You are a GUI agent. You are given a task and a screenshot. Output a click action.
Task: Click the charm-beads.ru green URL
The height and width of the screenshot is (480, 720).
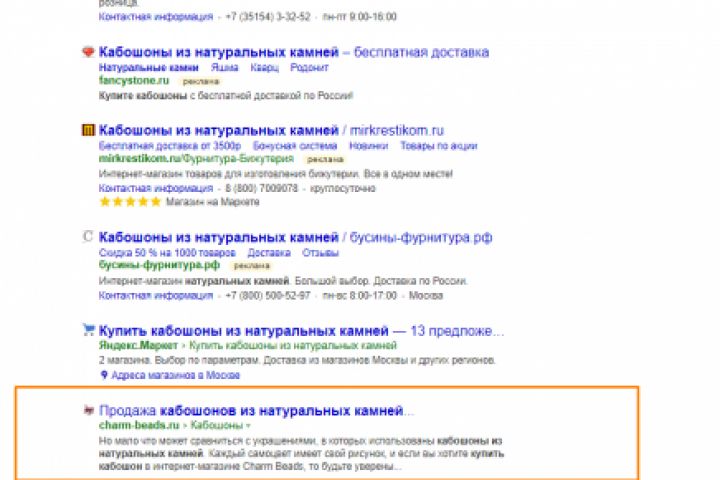(139, 425)
